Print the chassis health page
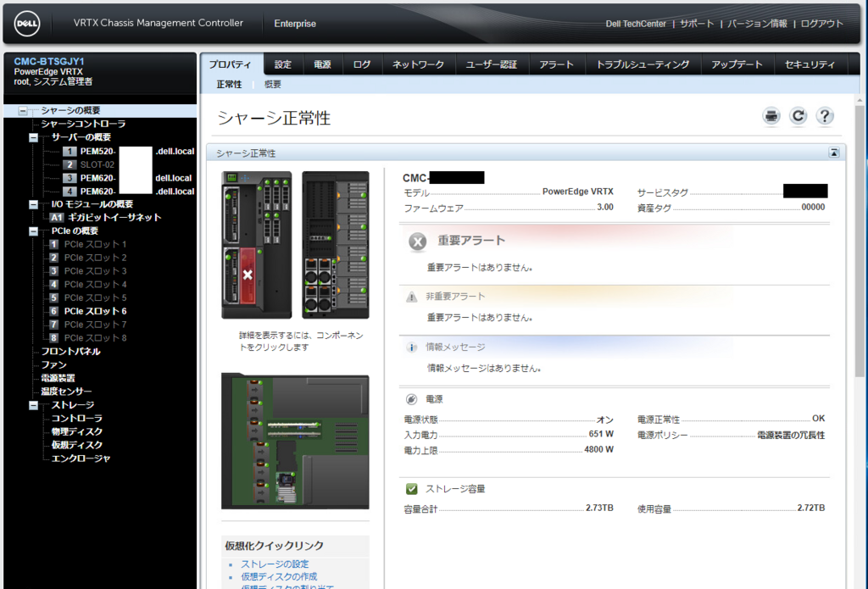This screenshot has width=868, height=589. [771, 116]
